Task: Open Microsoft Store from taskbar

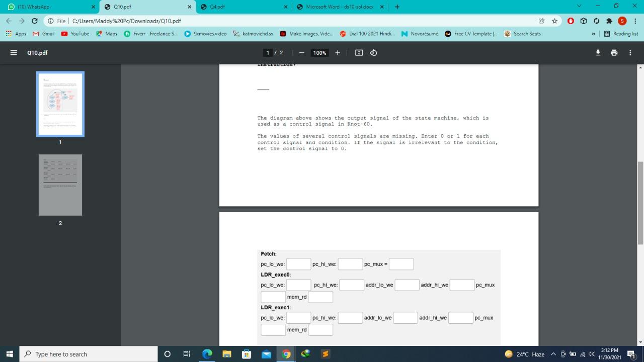Action: pos(246,354)
